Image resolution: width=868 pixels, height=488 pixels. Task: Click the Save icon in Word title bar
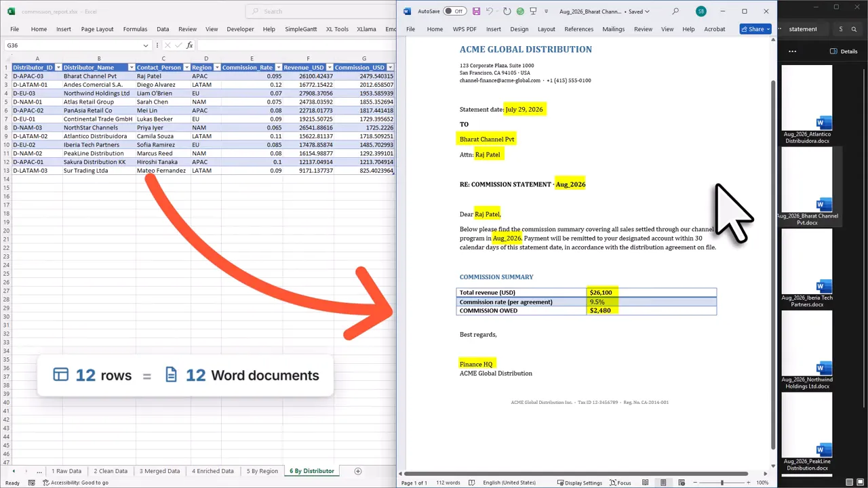pos(477,12)
